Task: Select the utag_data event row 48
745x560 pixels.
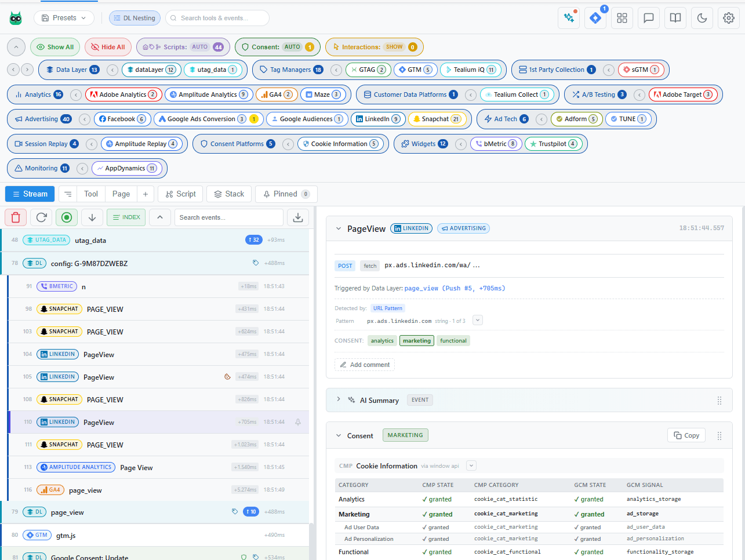Action: pyautogui.click(x=154, y=240)
